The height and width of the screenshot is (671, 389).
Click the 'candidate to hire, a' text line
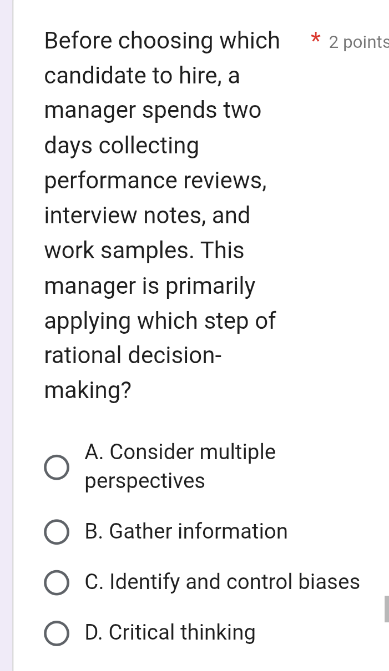(x=142, y=76)
